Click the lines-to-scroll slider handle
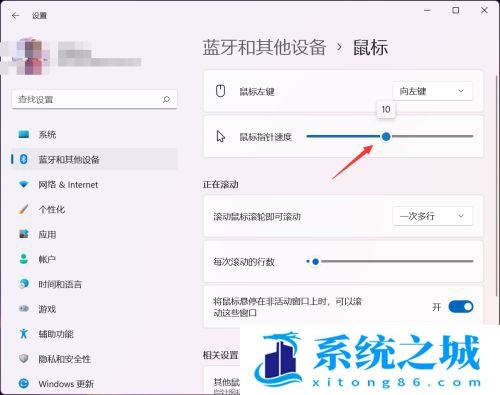Image resolution: width=500 pixels, height=395 pixels. click(x=315, y=262)
